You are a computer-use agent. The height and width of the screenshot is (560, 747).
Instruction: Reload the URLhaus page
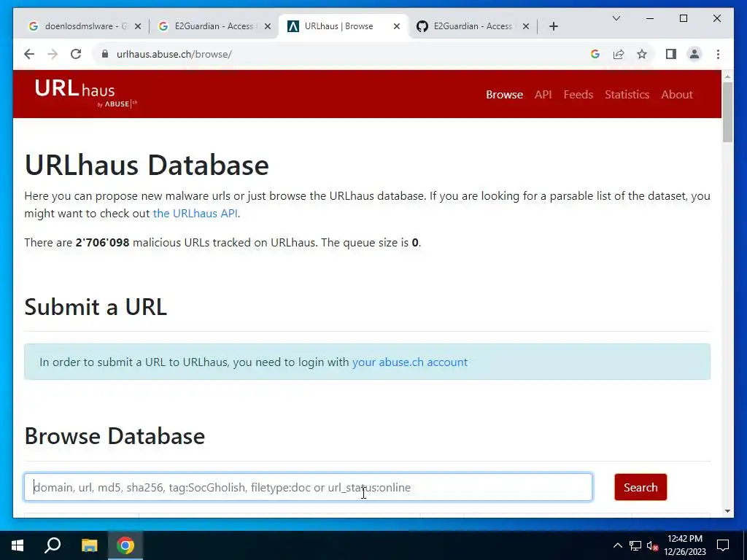[76, 54]
